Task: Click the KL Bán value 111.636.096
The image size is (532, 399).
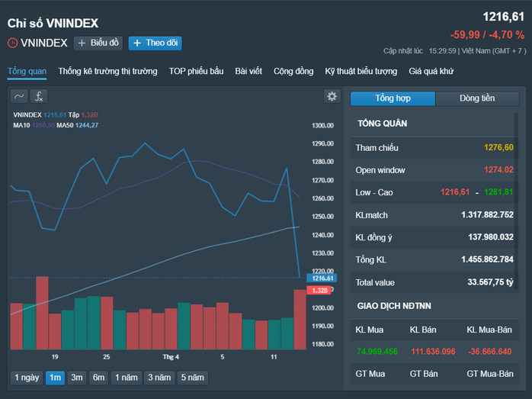Action: point(433,352)
